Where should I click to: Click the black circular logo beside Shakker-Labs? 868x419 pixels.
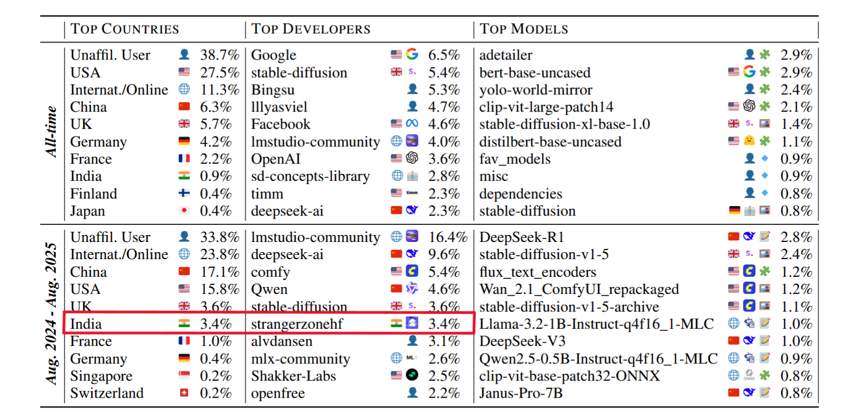pos(412,376)
